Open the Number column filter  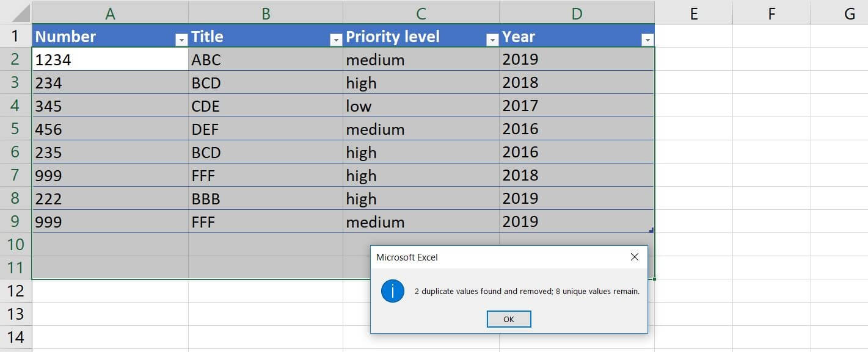point(180,40)
